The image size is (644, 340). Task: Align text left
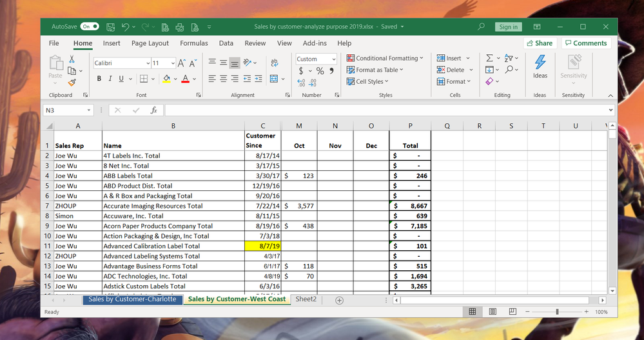(x=212, y=79)
